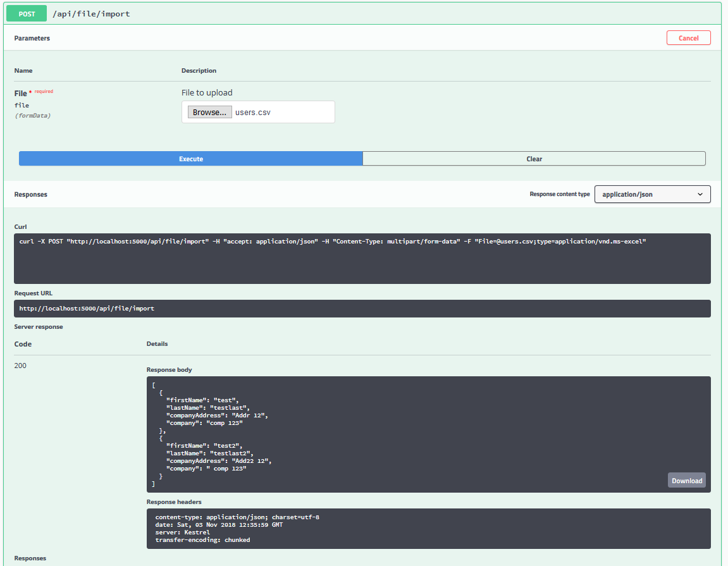The height and width of the screenshot is (566, 728).
Task: Click the Parameters section heading
Action: [x=32, y=38]
